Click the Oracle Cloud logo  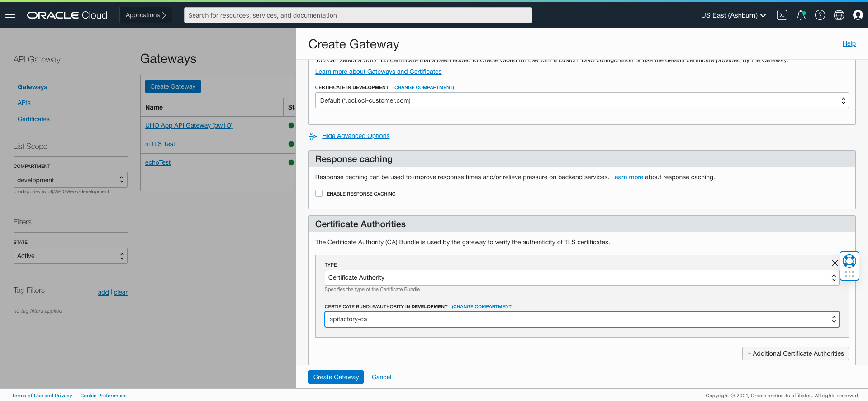pyautogui.click(x=67, y=15)
